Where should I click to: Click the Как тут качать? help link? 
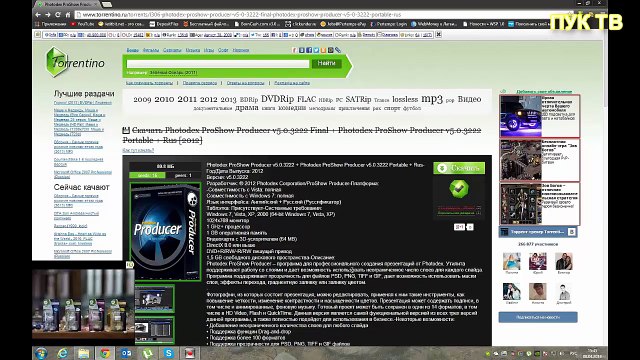click(138, 150)
